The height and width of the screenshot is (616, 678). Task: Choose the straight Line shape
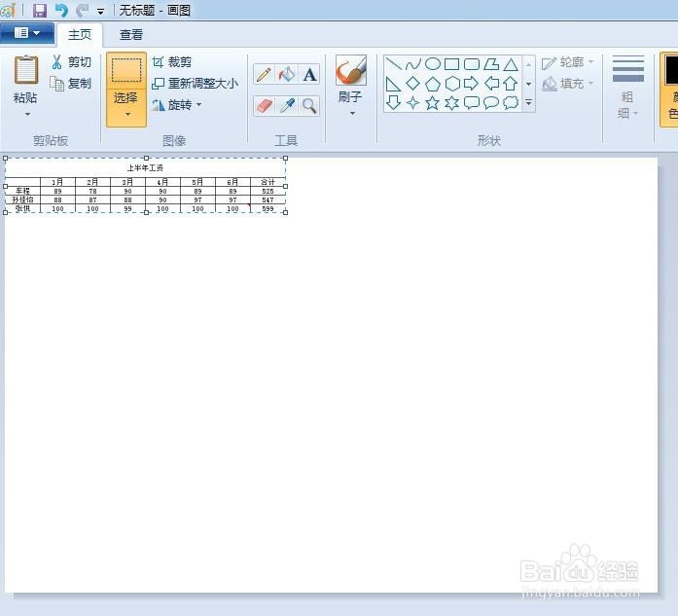(394, 64)
